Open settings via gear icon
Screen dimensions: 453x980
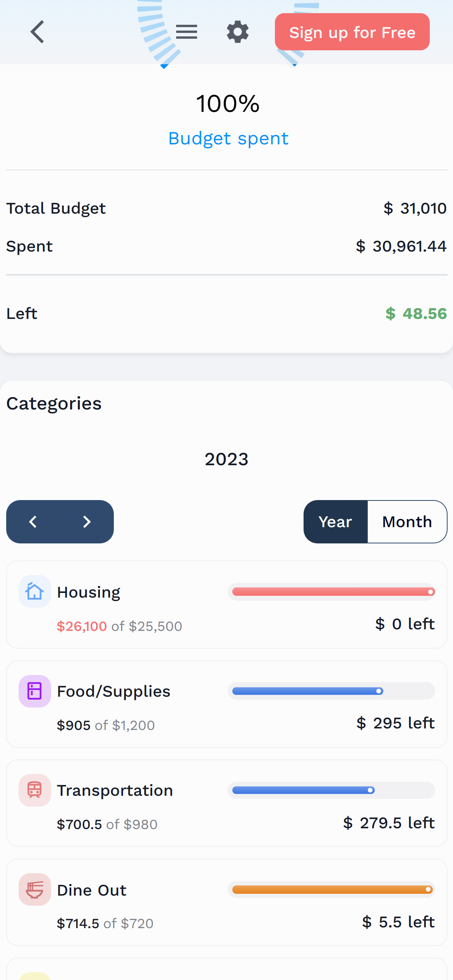238,32
